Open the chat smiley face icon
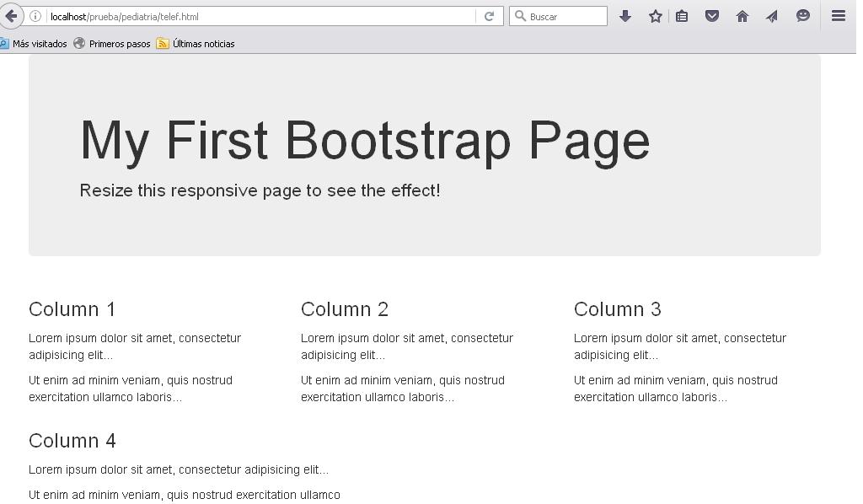Screen dimensions: 863x504 [x=802, y=16]
